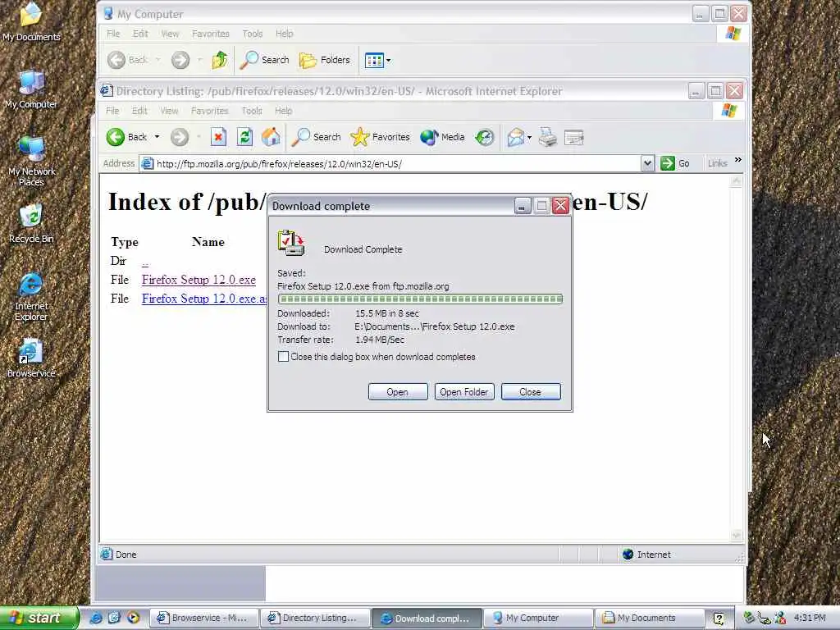Go to Home page icon in Internet Explorer
The width and height of the screenshot is (840, 630).
coord(271,137)
